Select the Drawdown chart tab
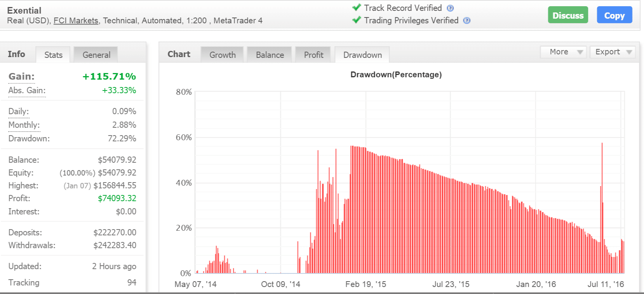The height and width of the screenshot is (294, 644). pos(362,55)
